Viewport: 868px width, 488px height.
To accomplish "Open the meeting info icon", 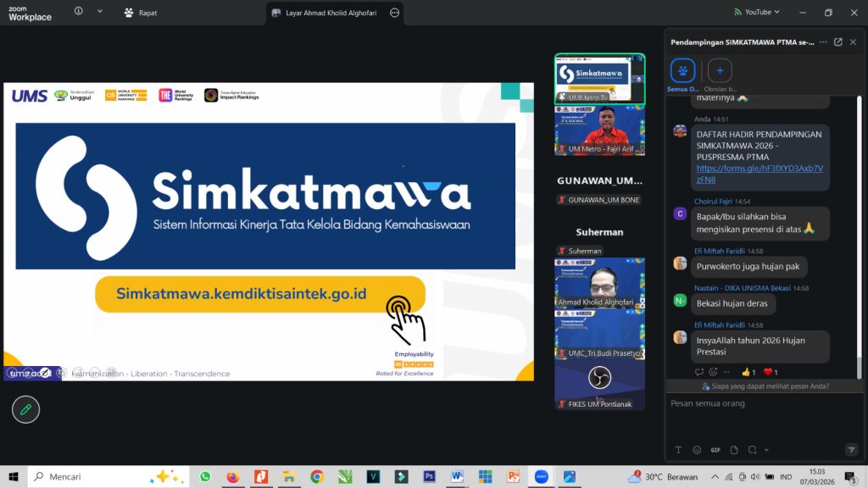I will click(x=79, y=12).
